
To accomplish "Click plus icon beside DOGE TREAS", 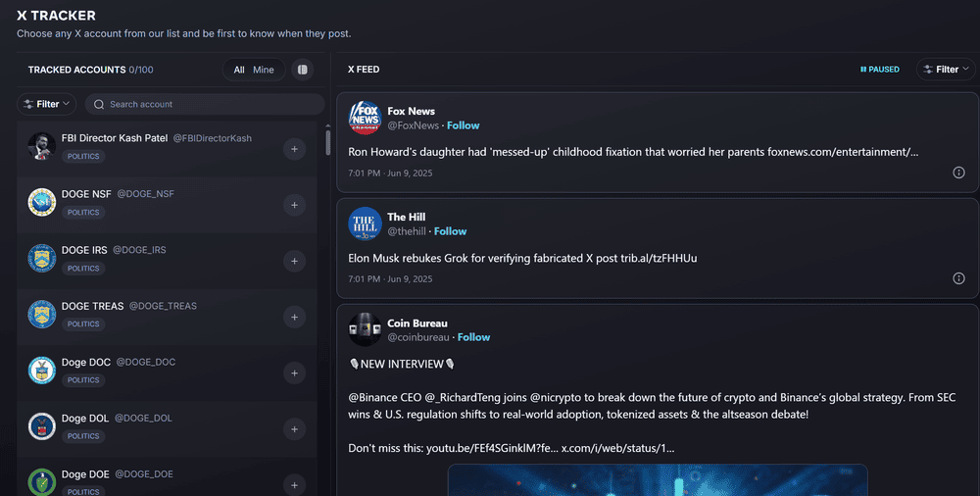I will pyautogui.click(x=294, y=318).
